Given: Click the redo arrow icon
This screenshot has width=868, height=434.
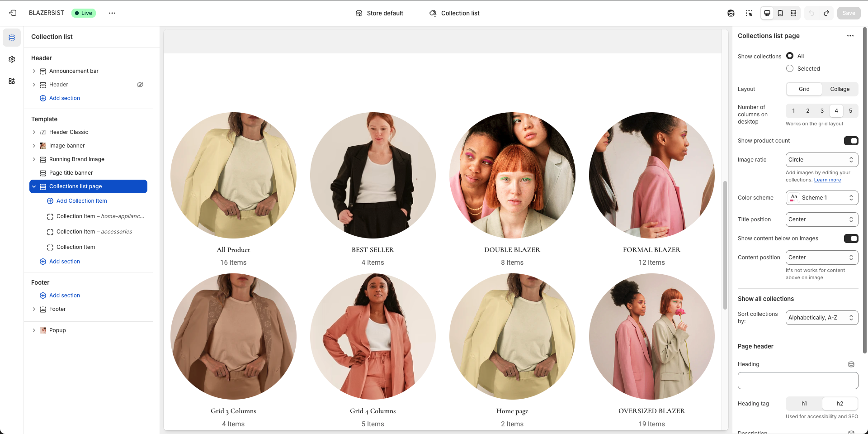Looking at the screenshot, I should pos(826,13).
